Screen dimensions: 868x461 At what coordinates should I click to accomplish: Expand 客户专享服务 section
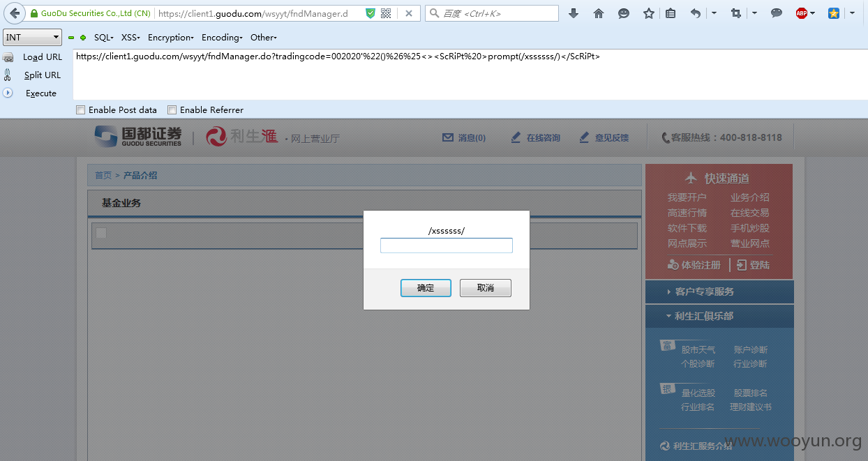719,292
